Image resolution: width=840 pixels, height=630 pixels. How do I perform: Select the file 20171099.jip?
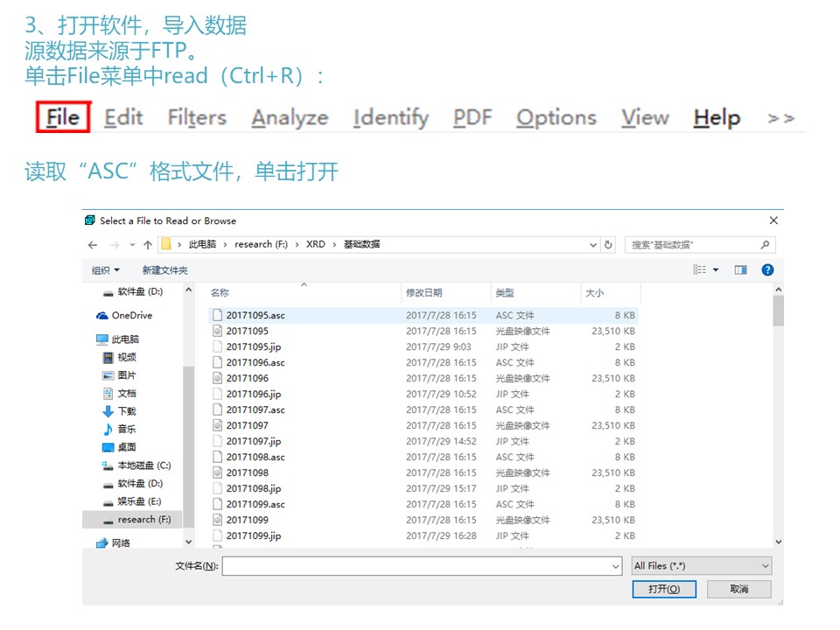[x=423, y=535]
